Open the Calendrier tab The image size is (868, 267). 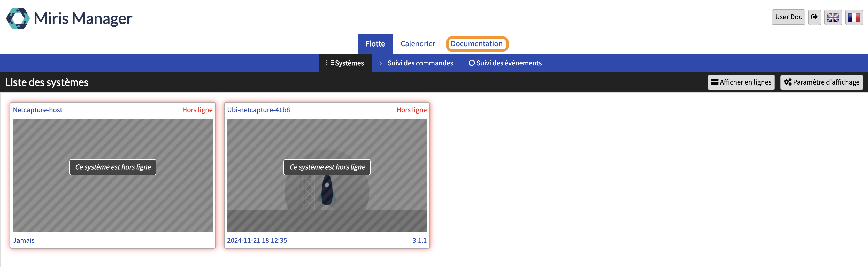418,44
